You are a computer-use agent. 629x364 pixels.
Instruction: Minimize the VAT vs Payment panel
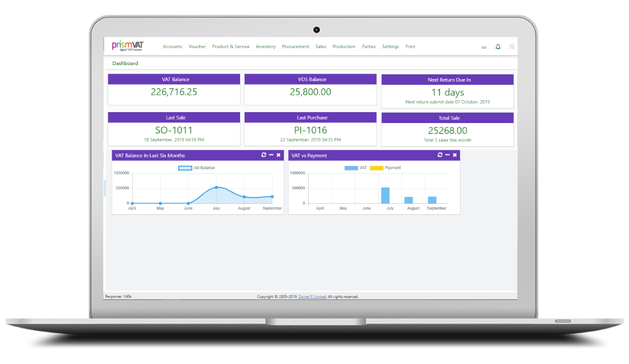[447, 155]
